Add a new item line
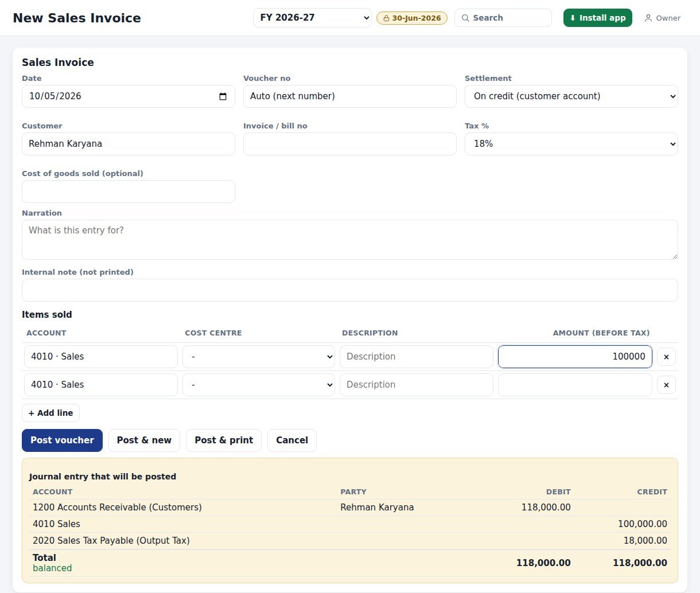This screenshot has height=593, width=700. click(x=50, y=413)
